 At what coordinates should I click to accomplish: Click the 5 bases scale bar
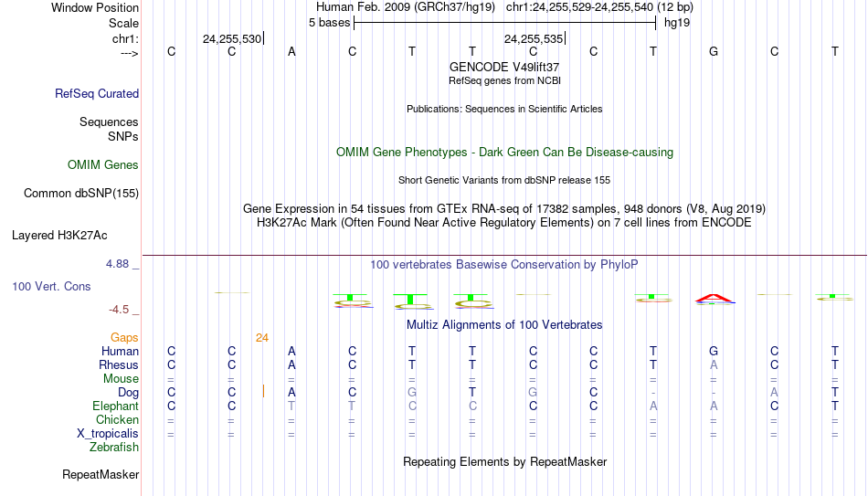(505, 23)
